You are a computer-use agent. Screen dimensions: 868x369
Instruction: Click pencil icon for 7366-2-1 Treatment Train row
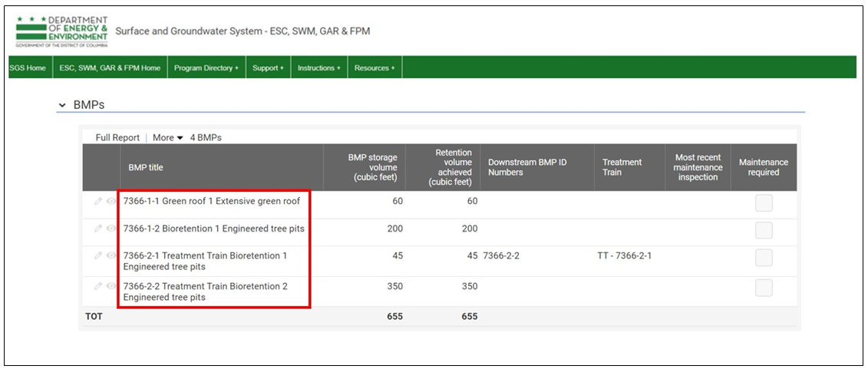pyautogui.click(x=98, y=255)
